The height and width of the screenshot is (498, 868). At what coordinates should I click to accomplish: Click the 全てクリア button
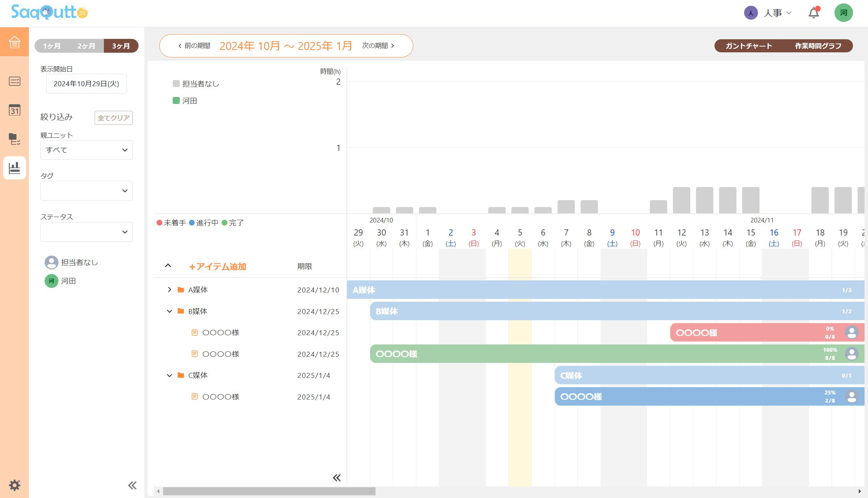point(114,118)
